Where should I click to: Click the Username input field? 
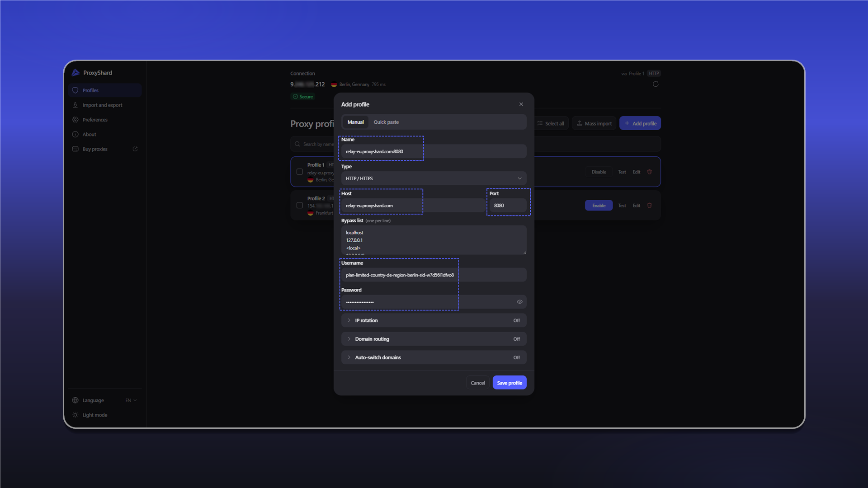pyautogui.click(x=434, y=275)
